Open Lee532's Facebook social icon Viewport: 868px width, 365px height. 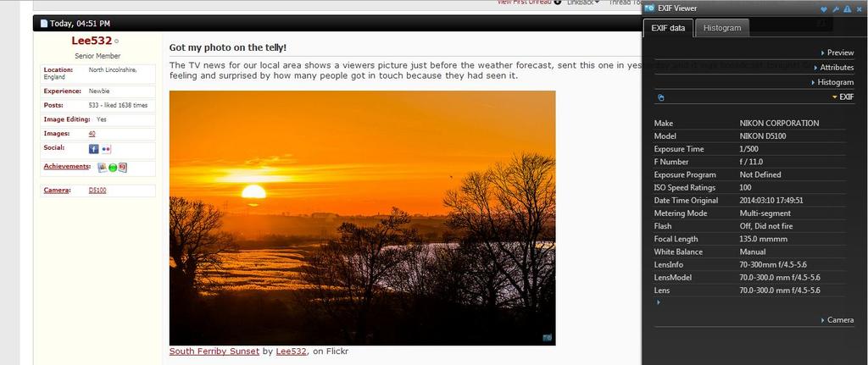93,149
